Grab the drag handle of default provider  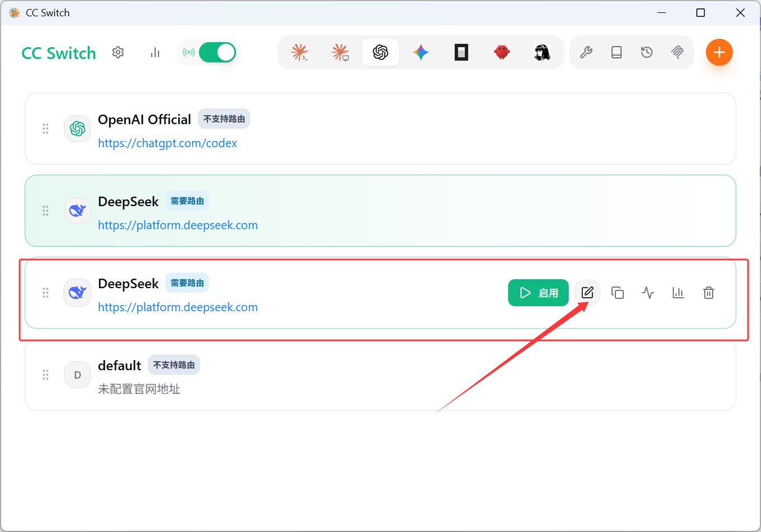(x=46, y=375)
